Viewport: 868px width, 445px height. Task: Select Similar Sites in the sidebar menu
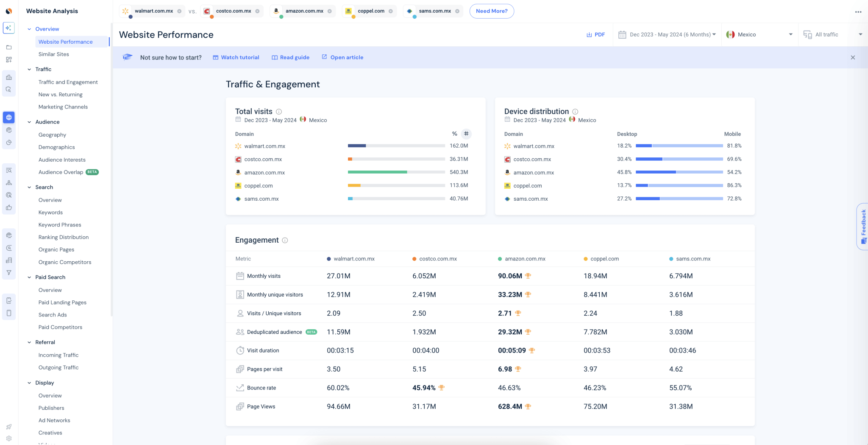54,54
